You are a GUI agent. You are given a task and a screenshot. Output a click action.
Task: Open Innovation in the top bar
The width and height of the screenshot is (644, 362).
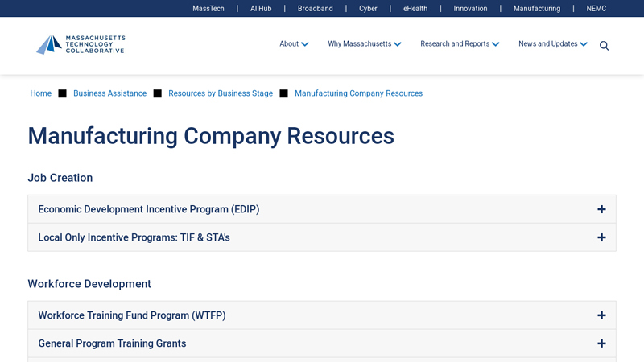pos(470,9)
